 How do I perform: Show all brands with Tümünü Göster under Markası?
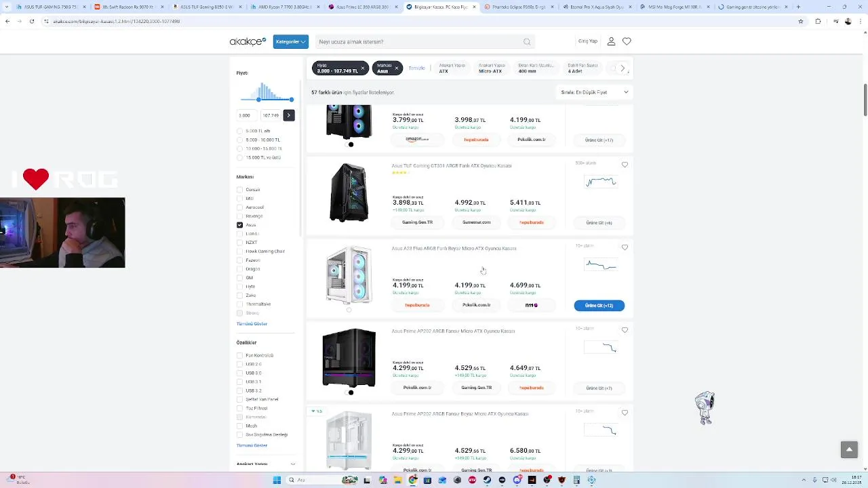click(x=252, y=324)
